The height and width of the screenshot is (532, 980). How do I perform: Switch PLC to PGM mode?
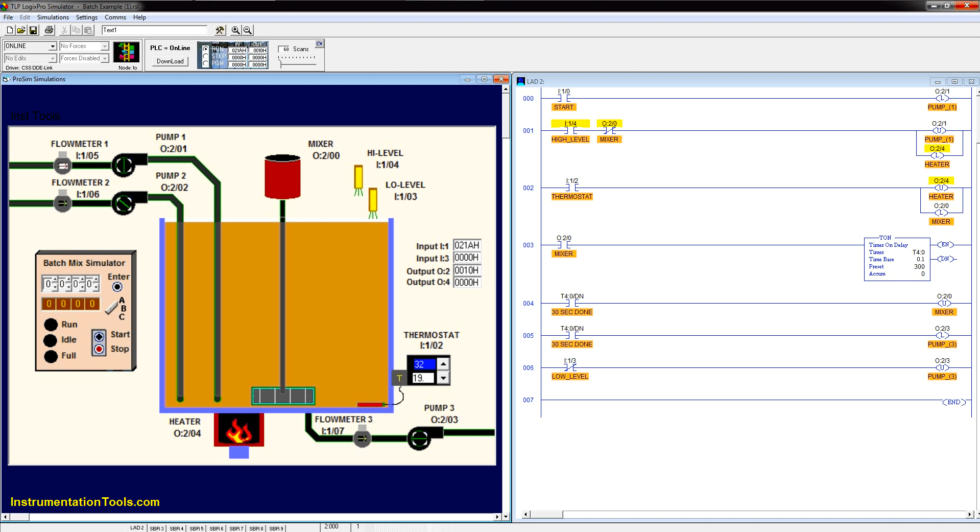pos(206,63)
